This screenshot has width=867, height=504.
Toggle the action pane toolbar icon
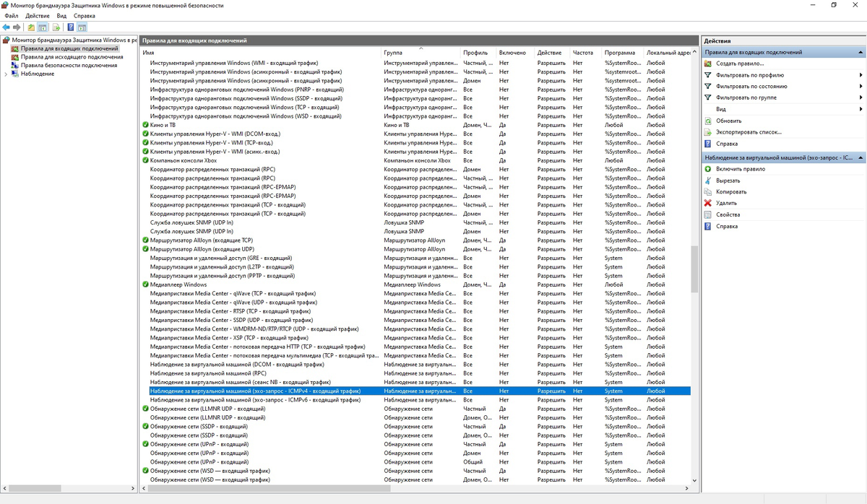pos(82,27)
